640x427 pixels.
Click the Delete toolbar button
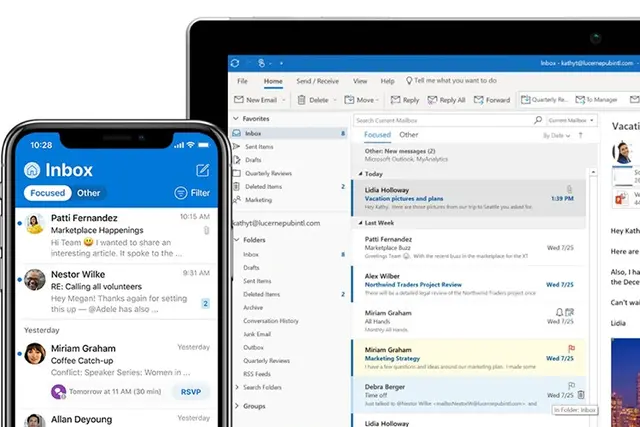[313, 100]
